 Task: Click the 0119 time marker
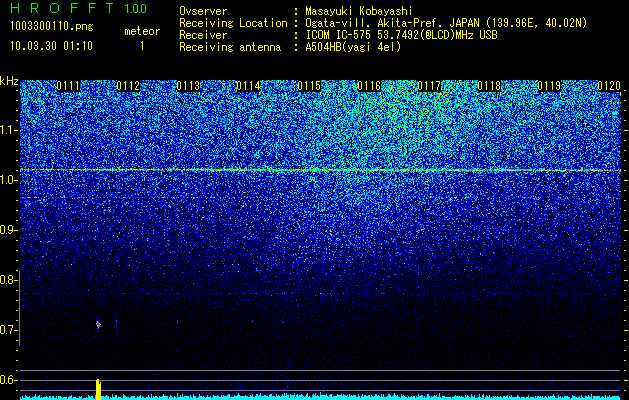pyautogui.click(x=549, y=86)
